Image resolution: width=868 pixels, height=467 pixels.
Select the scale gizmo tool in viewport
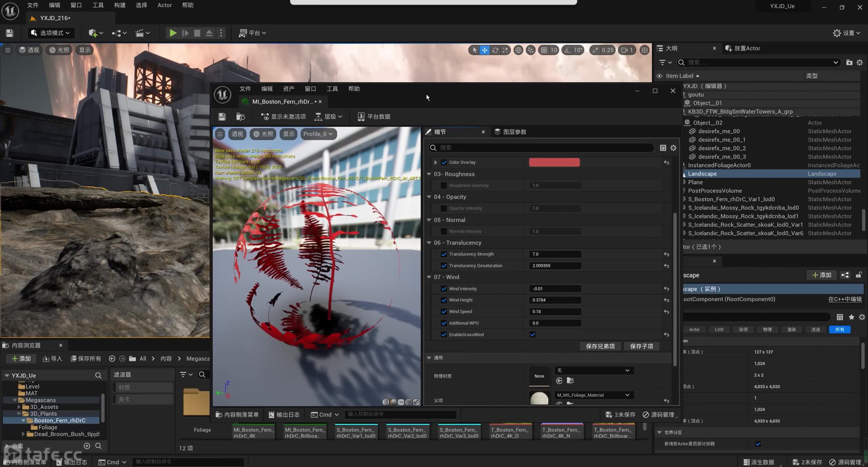tap(505, 50)
